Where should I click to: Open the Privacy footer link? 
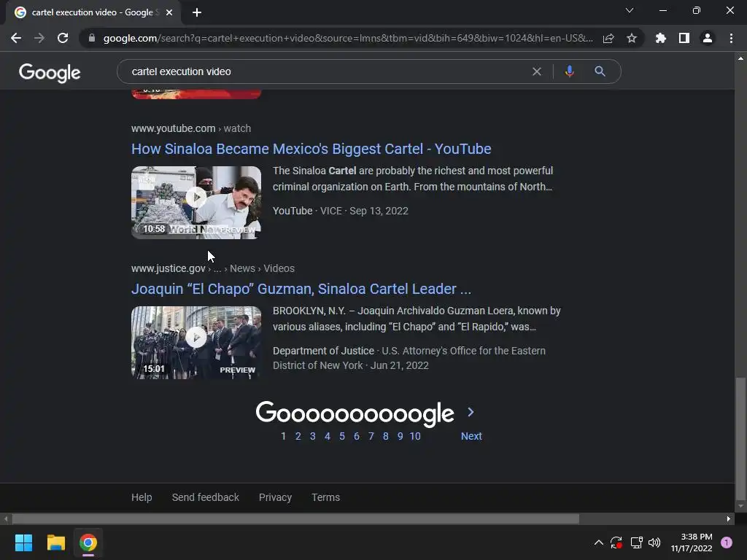coord(275,497)
